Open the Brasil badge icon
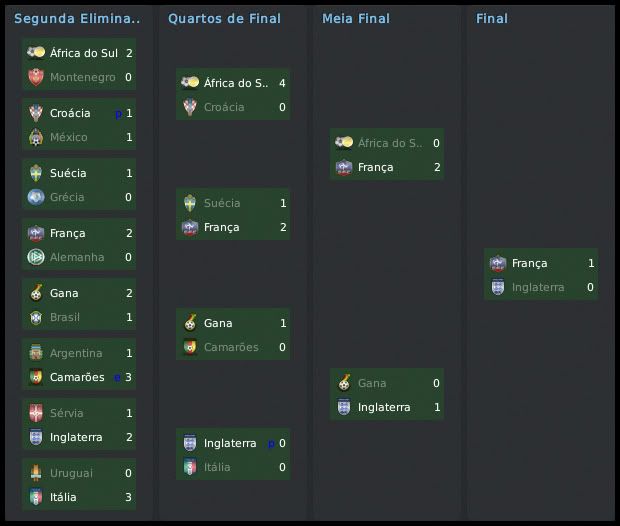 coord(35,317)
